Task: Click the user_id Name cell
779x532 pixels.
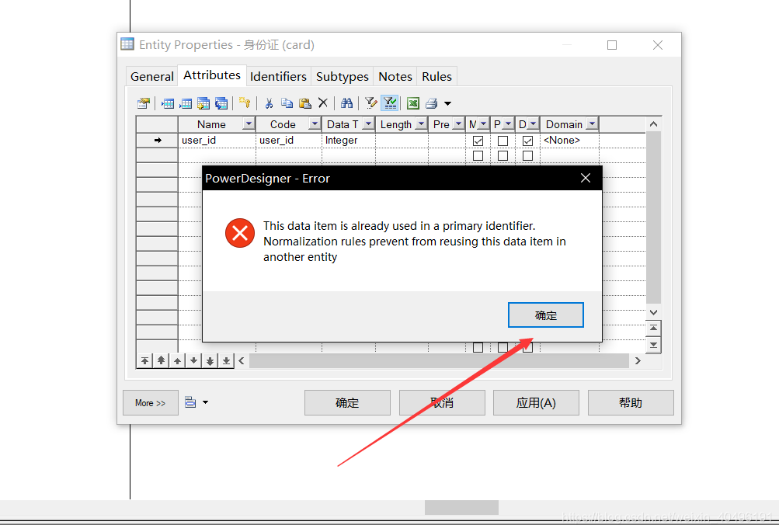Action: point(217,141)
